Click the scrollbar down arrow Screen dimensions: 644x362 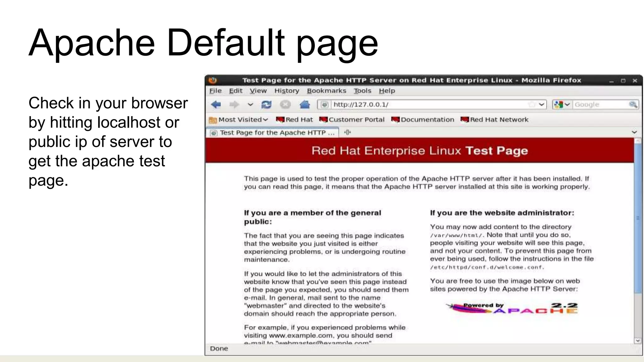click(638, 341)
